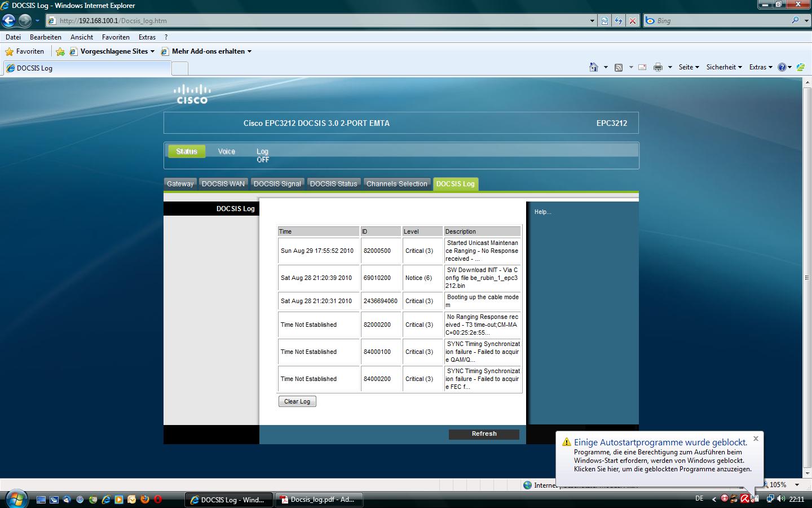Click the Compatibility View icon
This screenshot has width=812, height=508.
click(x=604, y=21)
